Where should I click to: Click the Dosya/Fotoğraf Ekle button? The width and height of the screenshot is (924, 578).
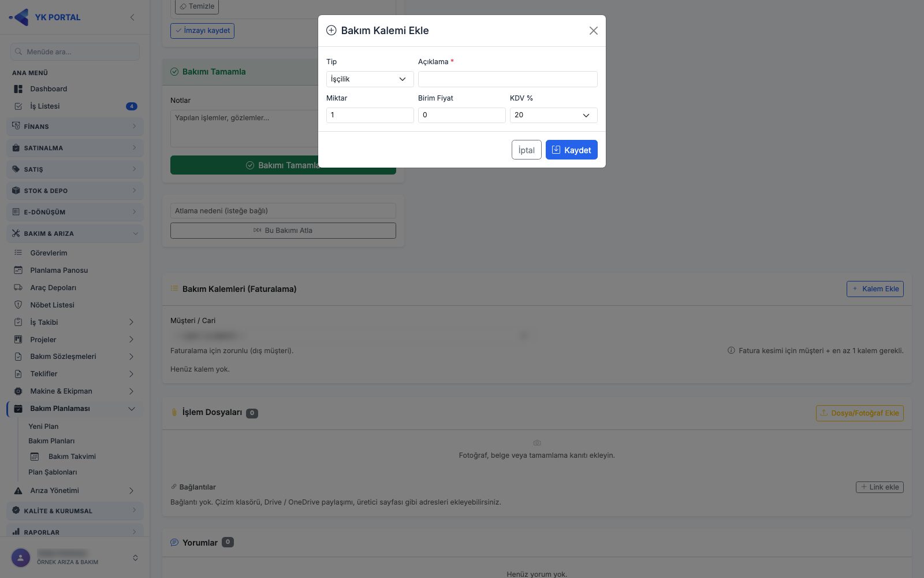(859, 413)
